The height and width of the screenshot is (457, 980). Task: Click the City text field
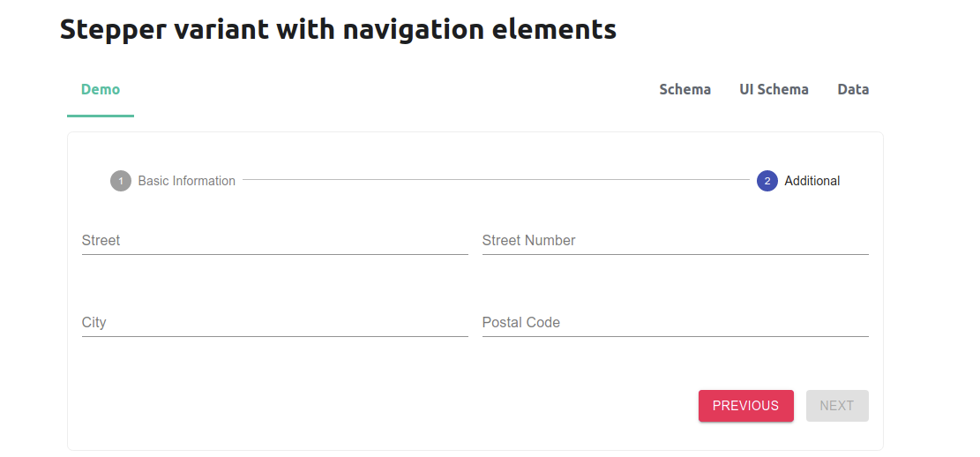pos(275,323)
